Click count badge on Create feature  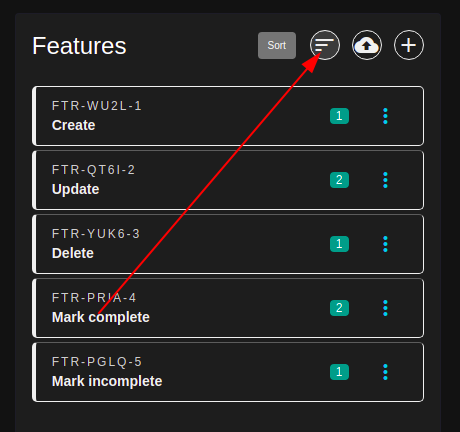(x=339, y=116)
